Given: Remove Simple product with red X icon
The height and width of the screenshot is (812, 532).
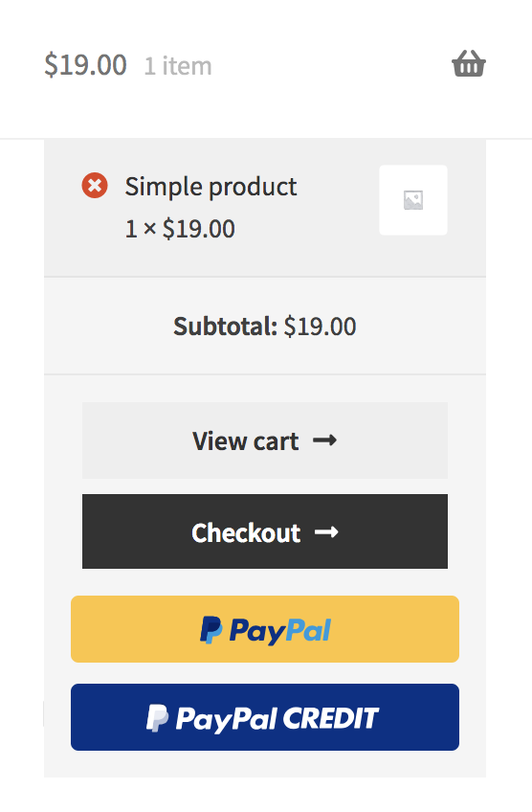Looking at the screenshot, I should tap(95, 186).
